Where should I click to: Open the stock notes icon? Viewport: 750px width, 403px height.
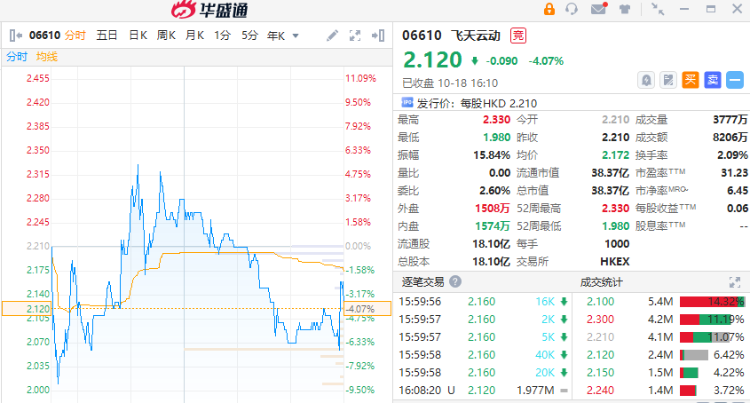668,80
